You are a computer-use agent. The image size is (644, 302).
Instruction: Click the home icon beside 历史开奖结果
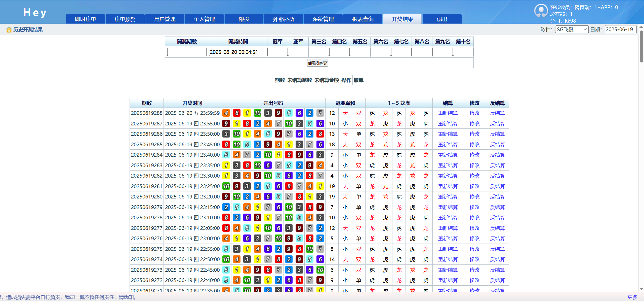point(9,30)
